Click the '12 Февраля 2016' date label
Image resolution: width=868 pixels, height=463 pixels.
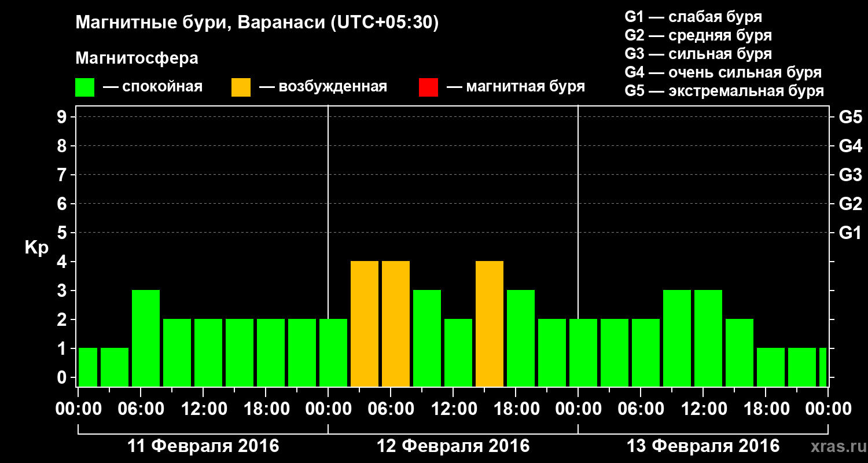[x=453, y=446]
